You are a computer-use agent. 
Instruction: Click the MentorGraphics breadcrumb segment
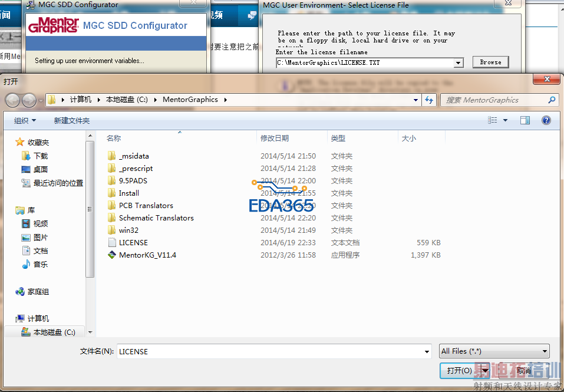coord(190,100)
